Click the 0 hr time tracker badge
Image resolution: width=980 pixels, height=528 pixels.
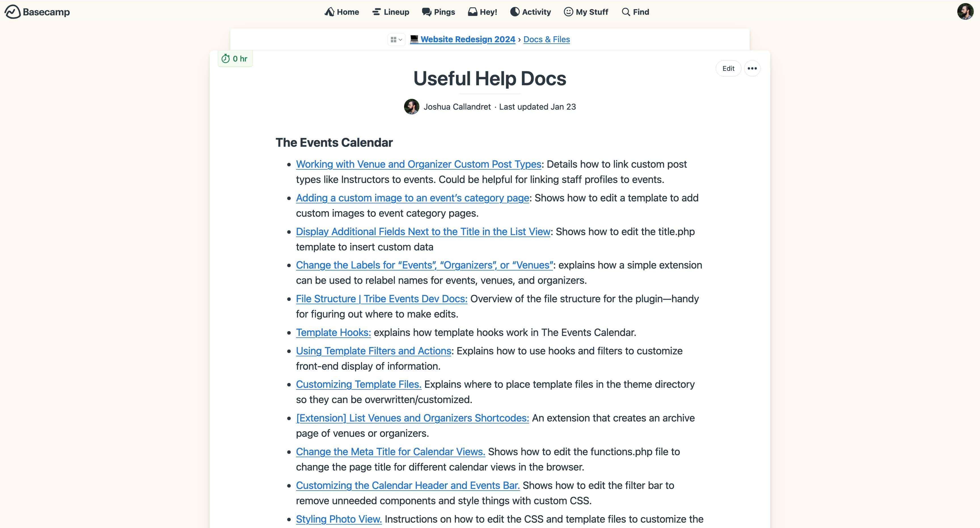pos(235,59)
